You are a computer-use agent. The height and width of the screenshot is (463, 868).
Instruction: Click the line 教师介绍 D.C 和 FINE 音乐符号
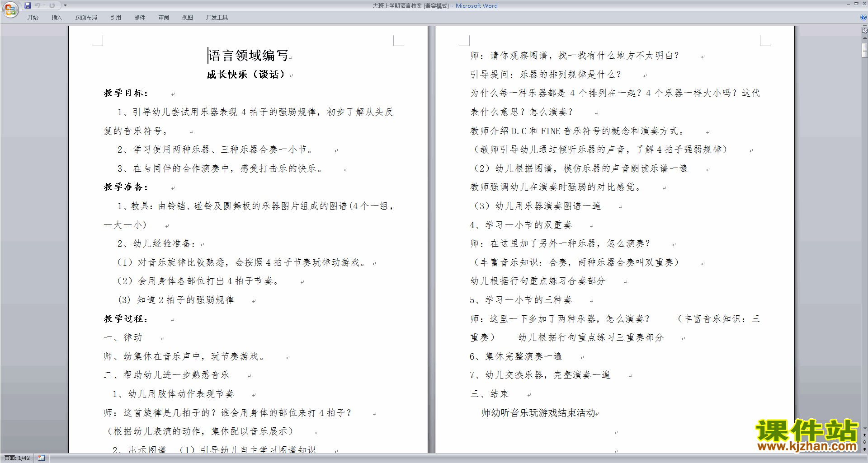pos(578,131)
